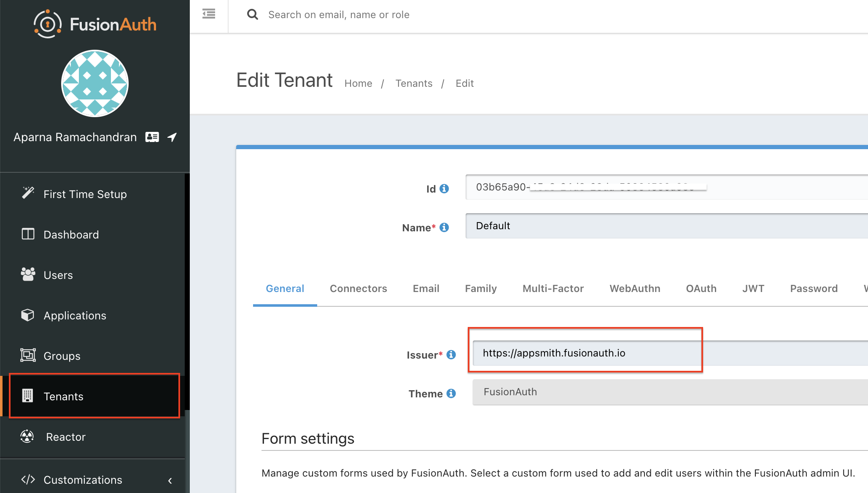Viewport: 868px width, 493px height.
Task: Go to Dashboard in the sidebar
Action: pyautogui.click(x=71, y=234)
